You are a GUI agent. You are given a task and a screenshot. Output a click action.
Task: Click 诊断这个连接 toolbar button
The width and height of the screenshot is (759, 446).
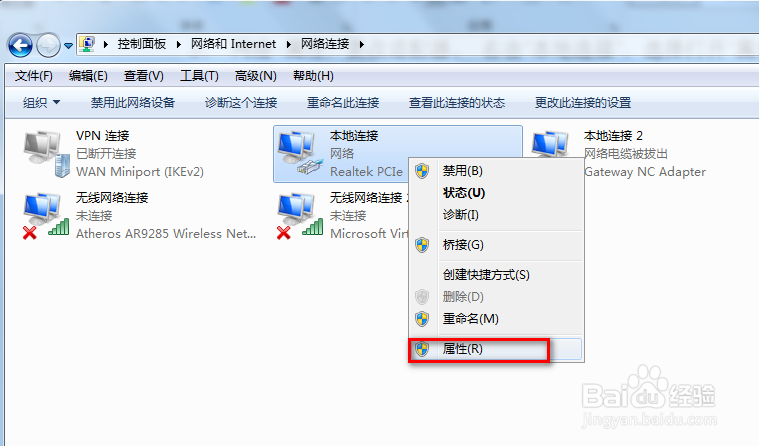(241, 103)
